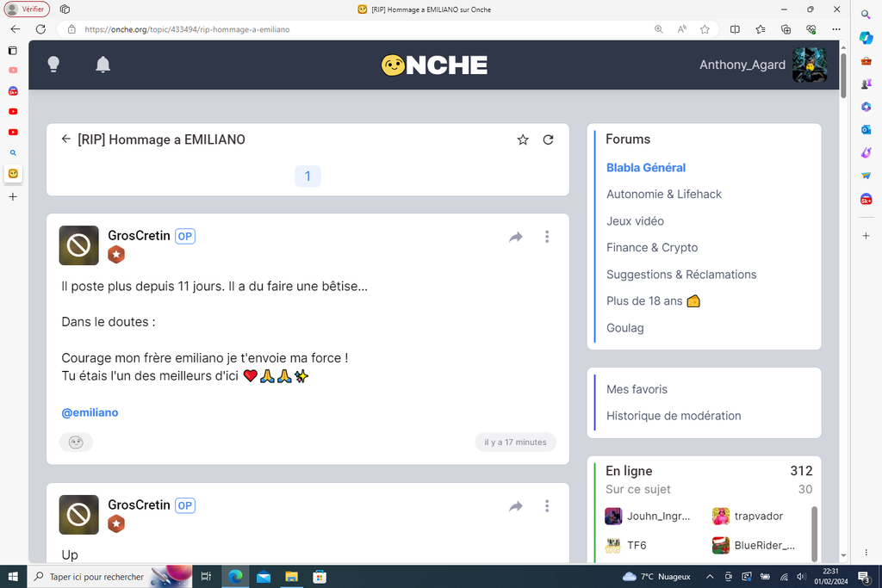Click the badge under GrosCretin's first post name
This screenshot has width=882, height=588.
[116, 255]
